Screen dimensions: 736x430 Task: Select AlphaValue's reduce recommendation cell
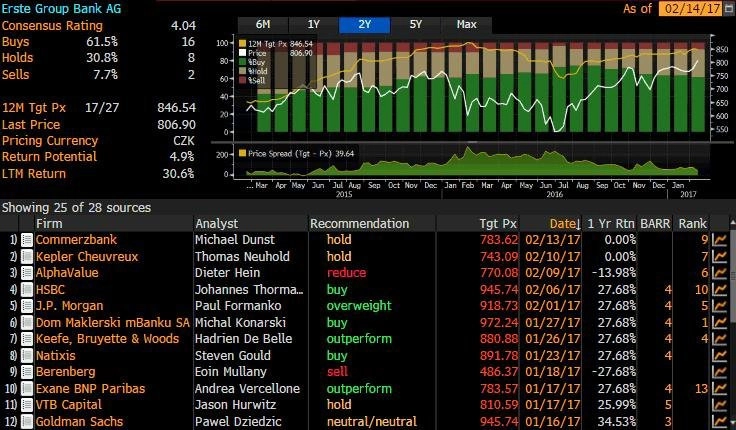[346, 273]
